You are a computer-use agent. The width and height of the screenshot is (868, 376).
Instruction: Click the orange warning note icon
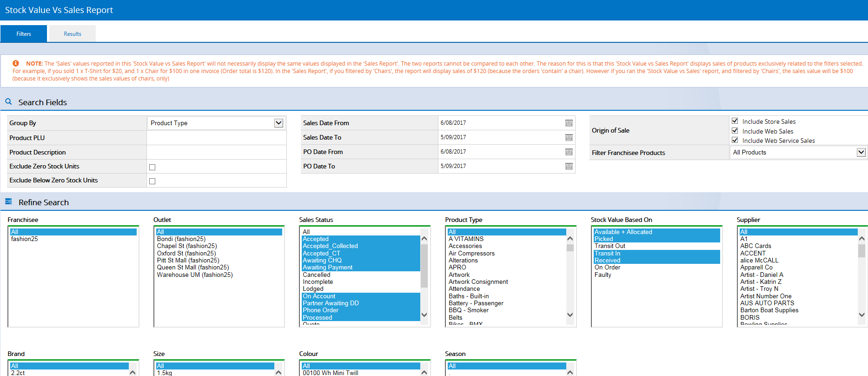click(x=16, y=63)
